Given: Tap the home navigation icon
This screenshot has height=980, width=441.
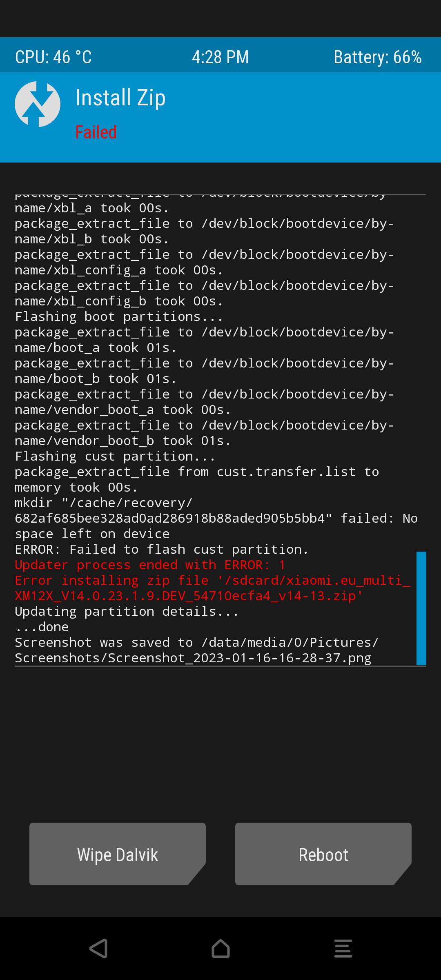Looking at the screenshot, I should click(220, 948).
